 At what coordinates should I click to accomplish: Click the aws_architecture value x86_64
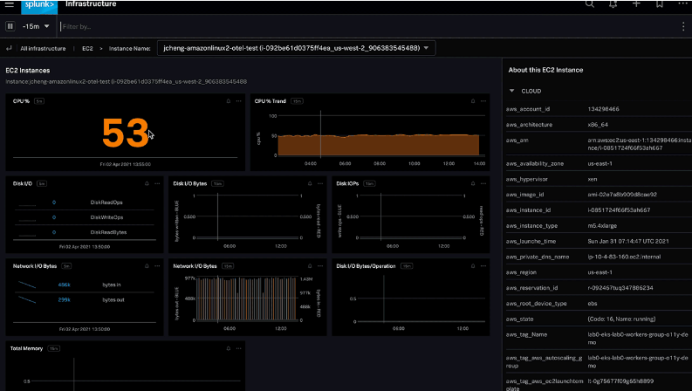[x=598, y=125]
